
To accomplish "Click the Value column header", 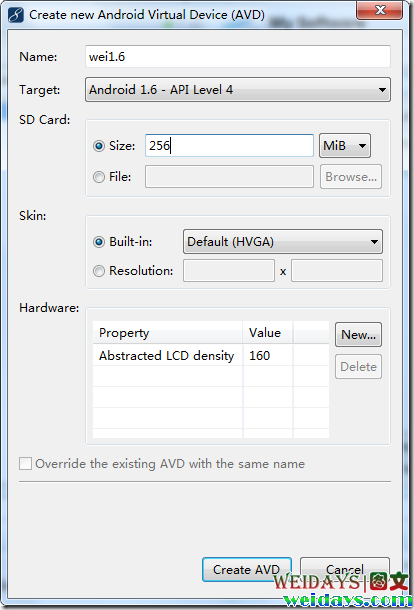I will tap(268, 333).
